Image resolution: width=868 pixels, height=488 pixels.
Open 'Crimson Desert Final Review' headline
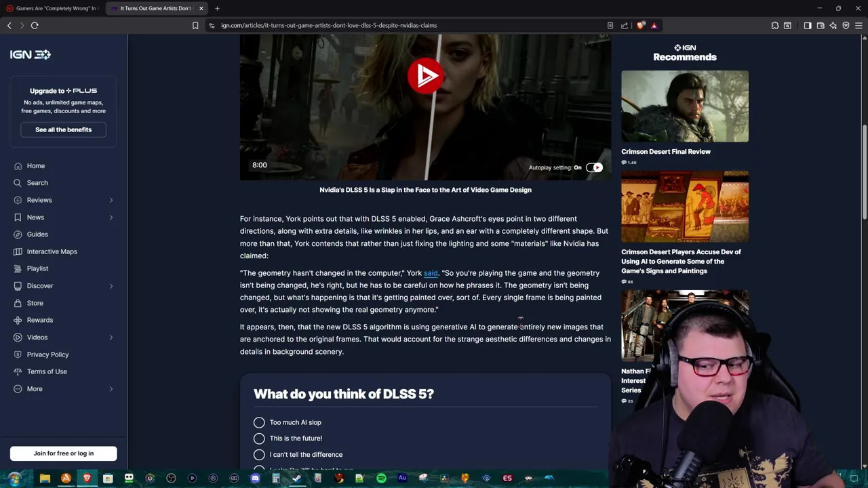point(666,152)
